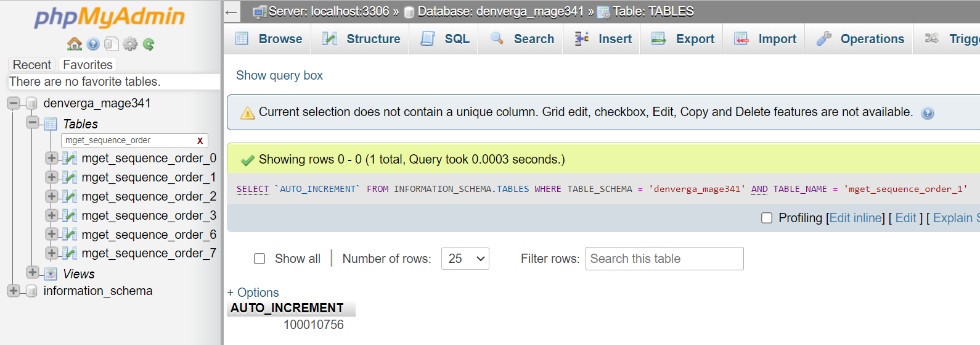Viewport: 980px width, 345px height.
Task: Click the Show query box link
Action: point(279,75)
